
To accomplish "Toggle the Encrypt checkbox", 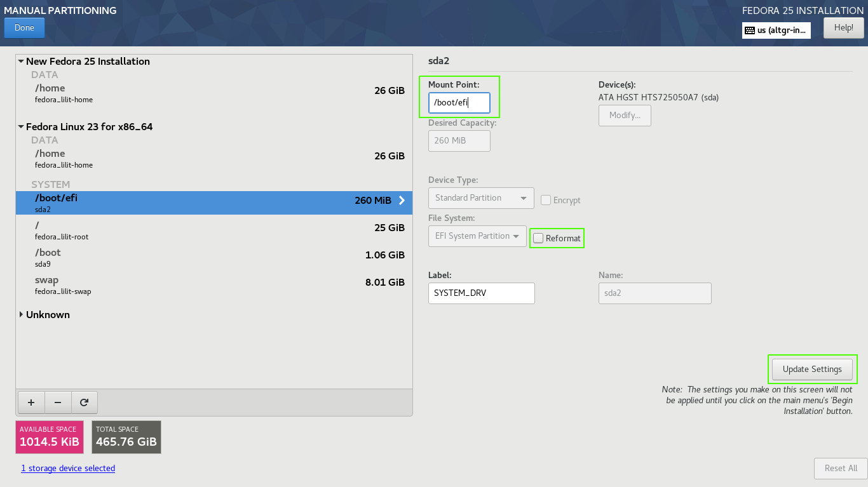I will (x=546, y=200).
